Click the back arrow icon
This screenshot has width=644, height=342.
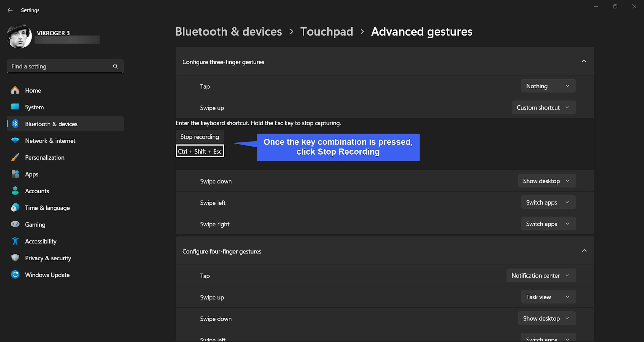click(x=10, y=10)
